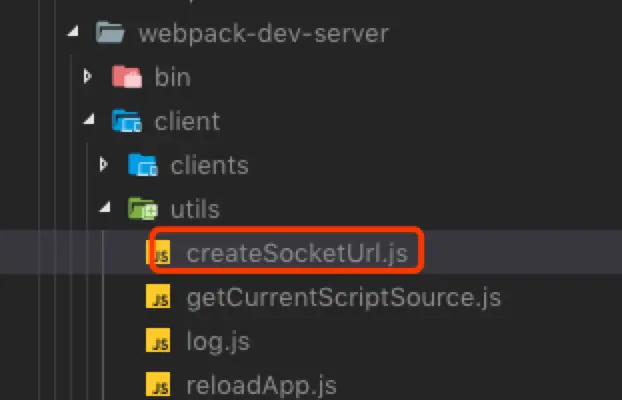Open reloadApp.js file
This screenshot has width=622, height=400.
[x=262, y=385]
